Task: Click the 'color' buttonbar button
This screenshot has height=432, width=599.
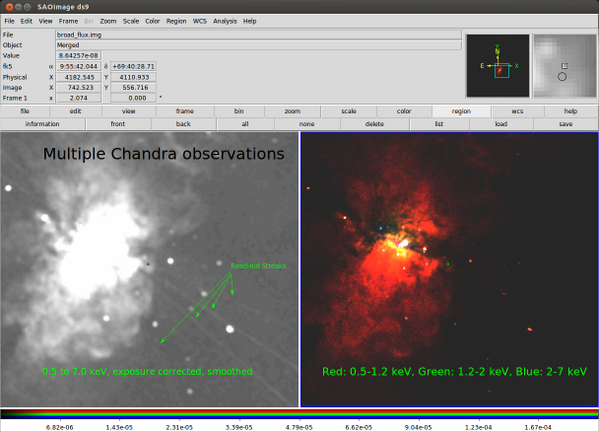Action: (x=404, y=111)
